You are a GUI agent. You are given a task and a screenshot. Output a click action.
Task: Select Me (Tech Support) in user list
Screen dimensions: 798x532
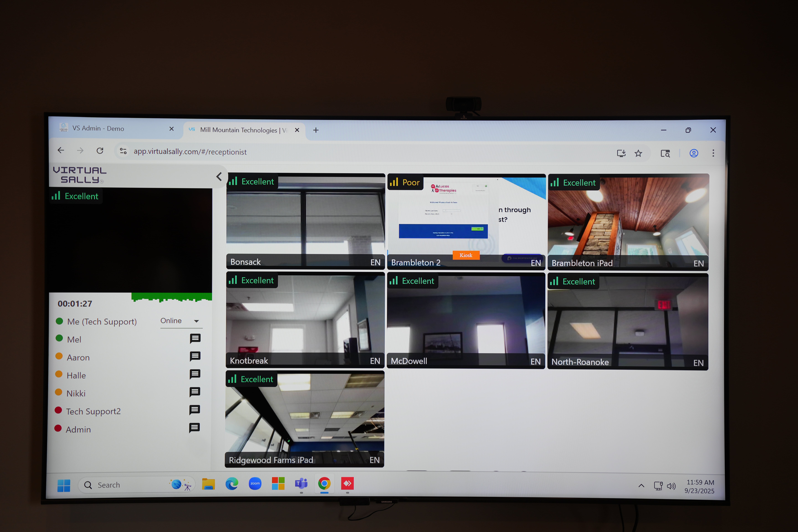102,322
